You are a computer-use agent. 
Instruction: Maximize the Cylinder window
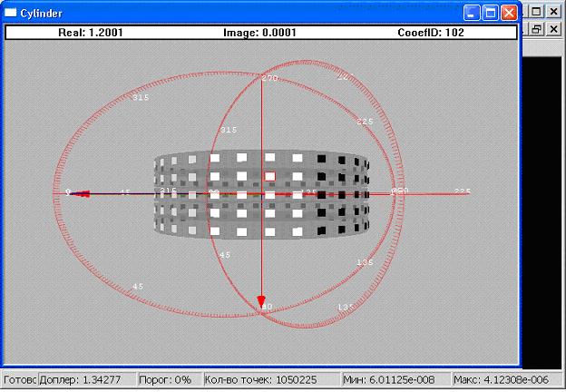pyautogui.click(x=490, y=13)
